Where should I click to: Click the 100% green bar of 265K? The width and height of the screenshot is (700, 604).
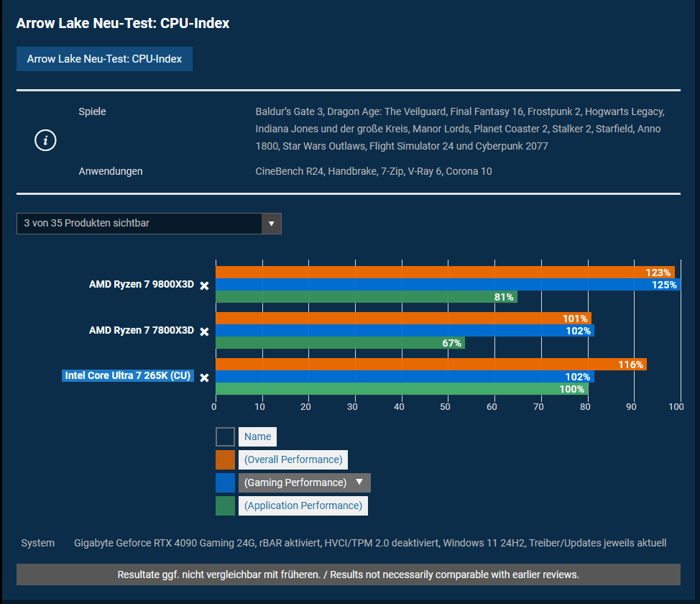coord(402,389)
